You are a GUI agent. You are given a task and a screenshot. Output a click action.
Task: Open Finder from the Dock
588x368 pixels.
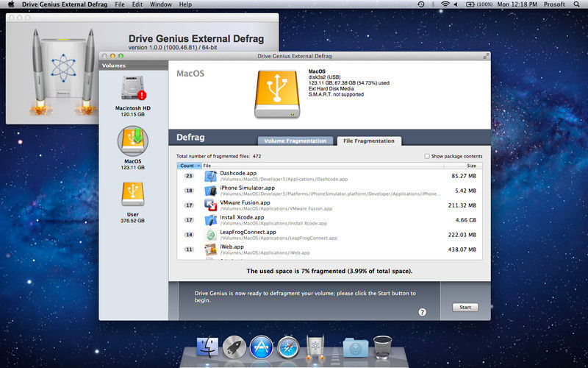pos(207,347)
